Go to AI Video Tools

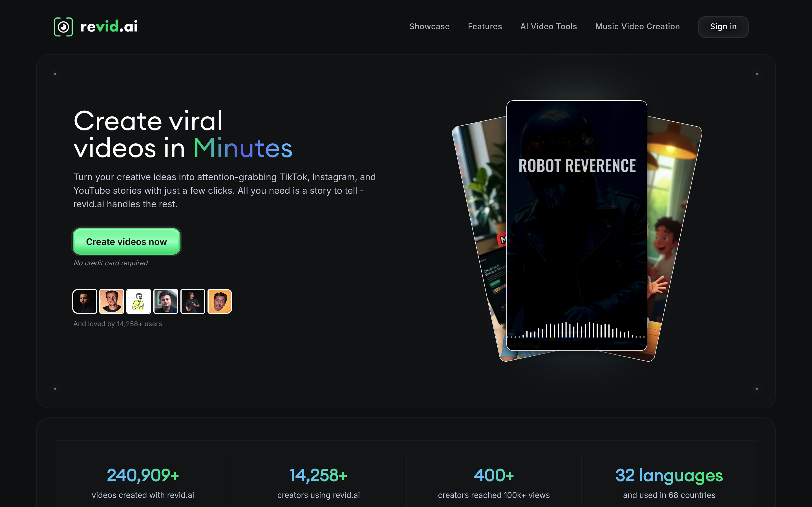[548, 26]
